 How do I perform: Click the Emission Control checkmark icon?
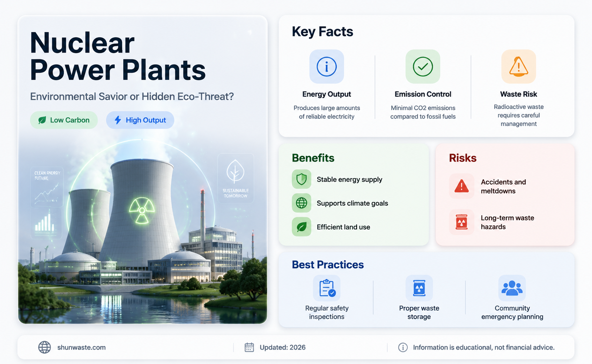click(x=423, y=67)
